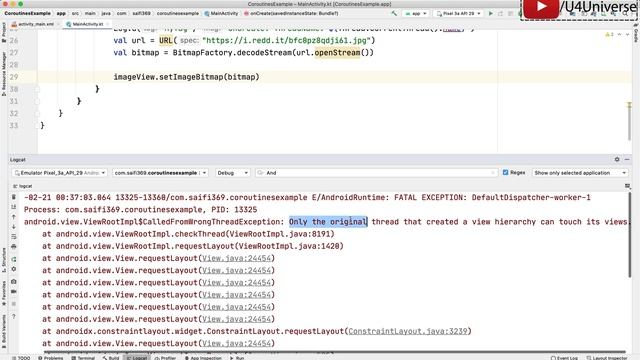Open the Pixel 3a API 29 device dropdown
This screenshot has width=640, height=360.
[x=458, y=13]
